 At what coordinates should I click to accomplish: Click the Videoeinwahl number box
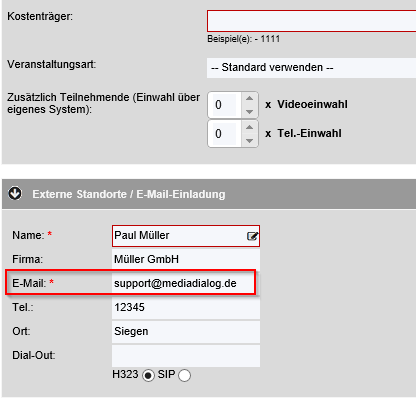(x=224, y=105)
